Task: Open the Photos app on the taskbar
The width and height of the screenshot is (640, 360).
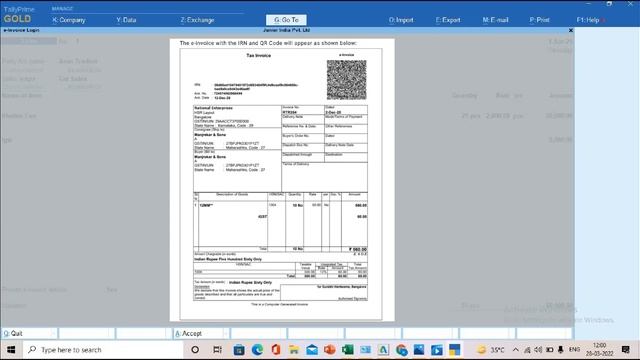Action: pyautogui.click(x=419, y=350)
